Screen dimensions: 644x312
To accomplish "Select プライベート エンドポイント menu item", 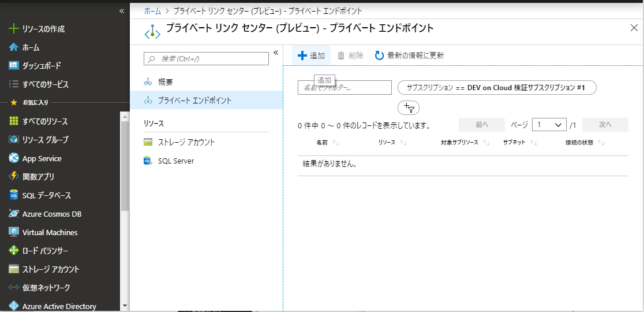I will (206, 101).
